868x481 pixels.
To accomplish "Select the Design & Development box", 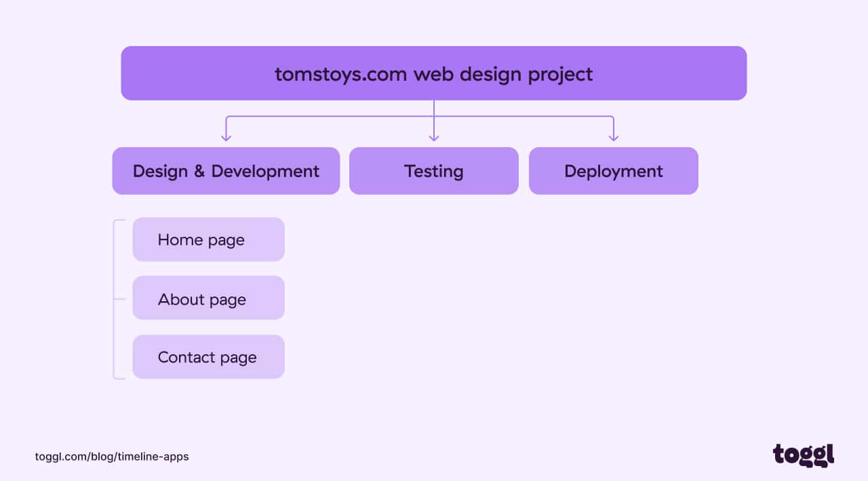I will click(x=226, y=171).
